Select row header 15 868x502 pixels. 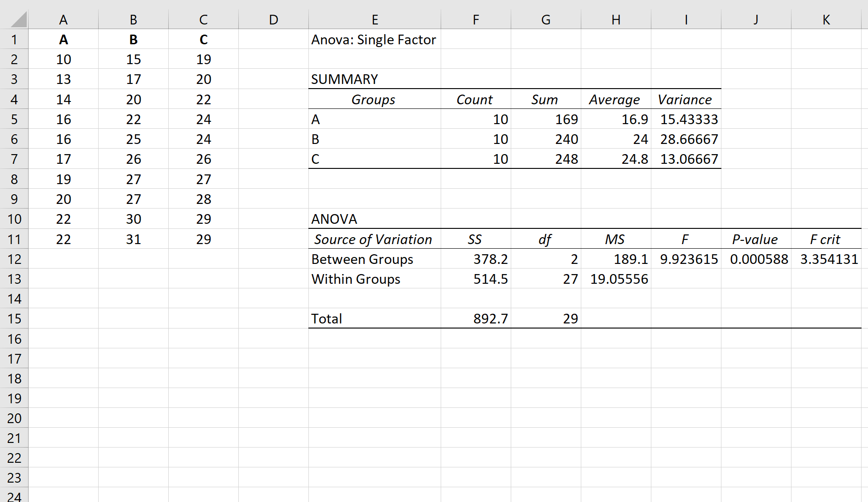[x=14, y=318]
